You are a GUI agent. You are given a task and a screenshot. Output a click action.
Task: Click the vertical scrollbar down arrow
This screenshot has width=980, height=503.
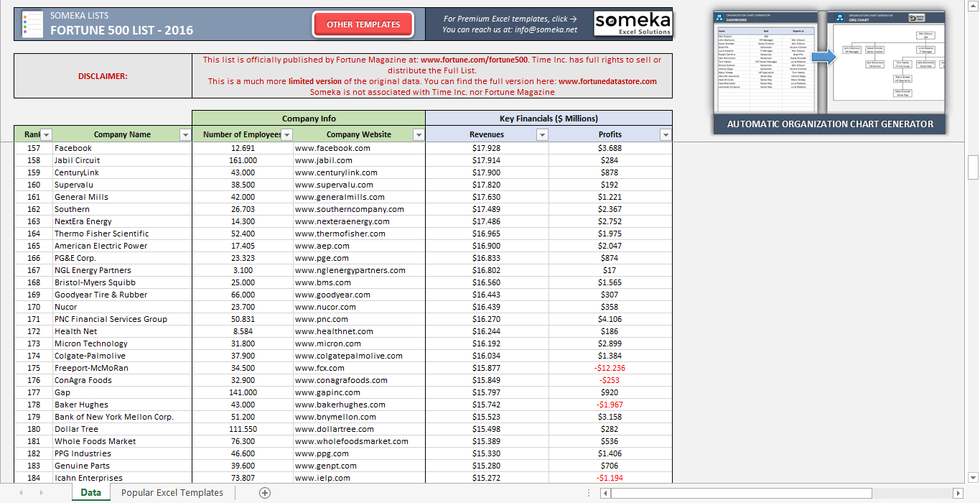[x=973, y=477]
